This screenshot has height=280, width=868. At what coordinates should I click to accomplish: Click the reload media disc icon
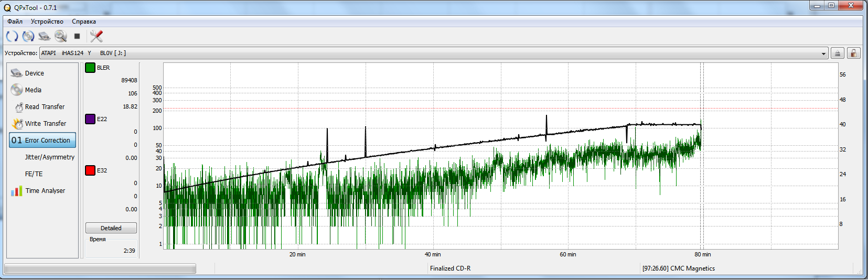click(x=28, y=36)
